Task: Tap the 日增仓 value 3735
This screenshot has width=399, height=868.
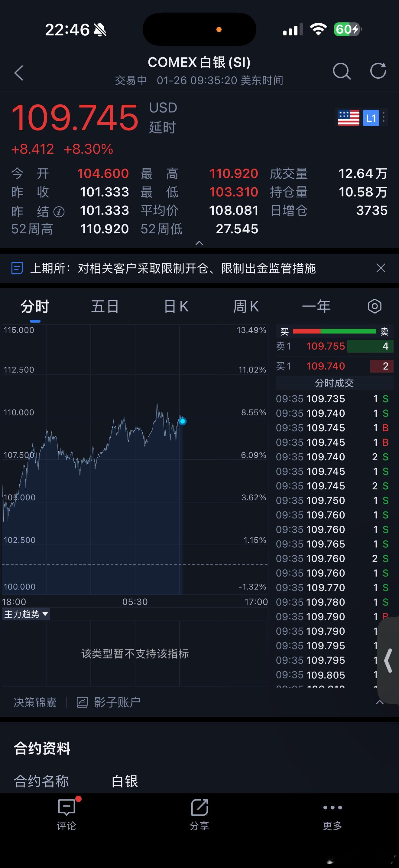Action: (x=372, y=211)
